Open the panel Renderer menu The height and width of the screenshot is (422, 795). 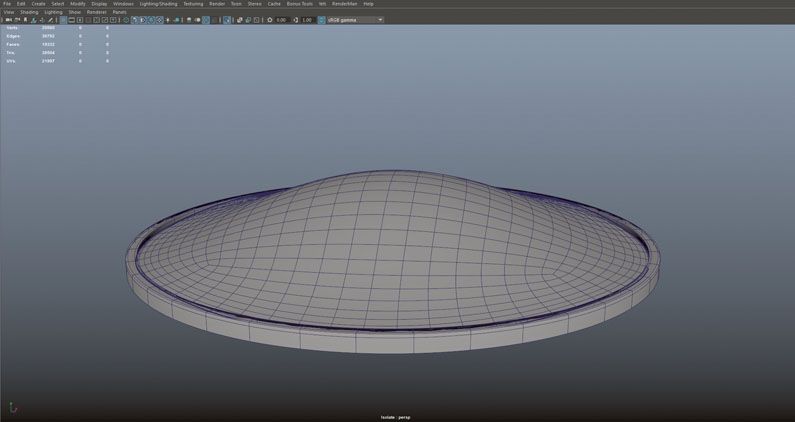click(96, 12)
